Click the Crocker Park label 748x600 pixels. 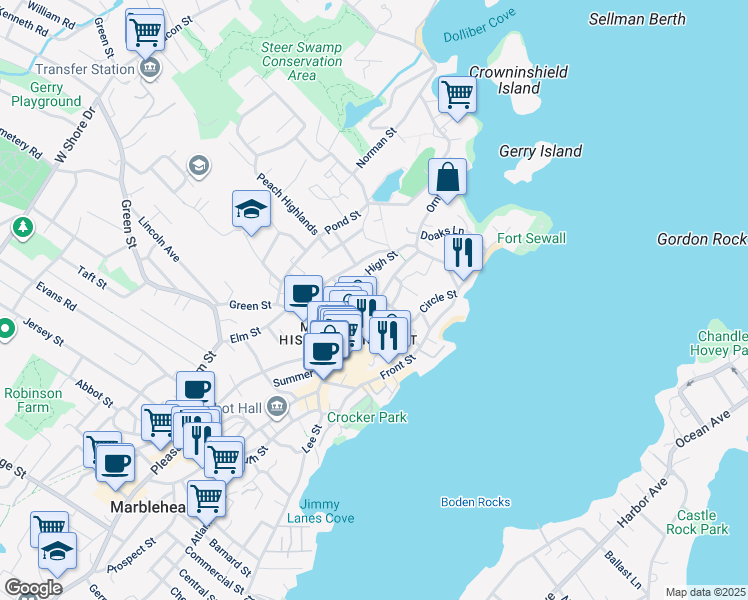tap(367, 417)
